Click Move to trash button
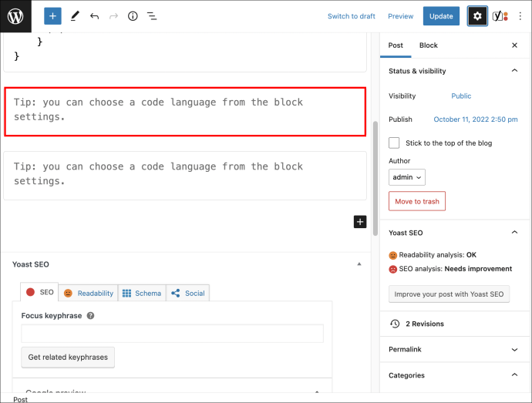 click(417, 201)
